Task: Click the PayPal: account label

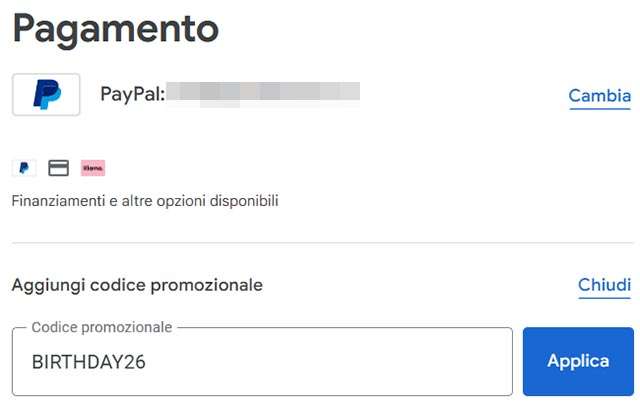Action: (x=131, y=94)
